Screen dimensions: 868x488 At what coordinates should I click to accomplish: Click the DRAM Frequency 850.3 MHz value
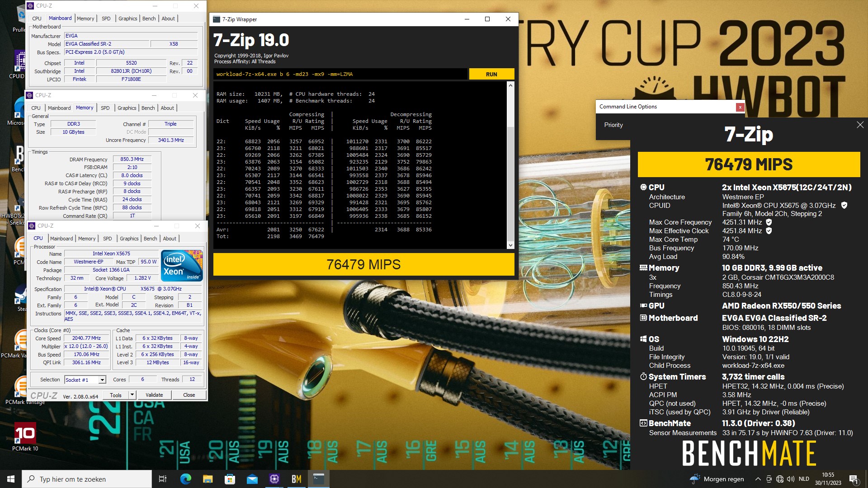tap(132, 159)
